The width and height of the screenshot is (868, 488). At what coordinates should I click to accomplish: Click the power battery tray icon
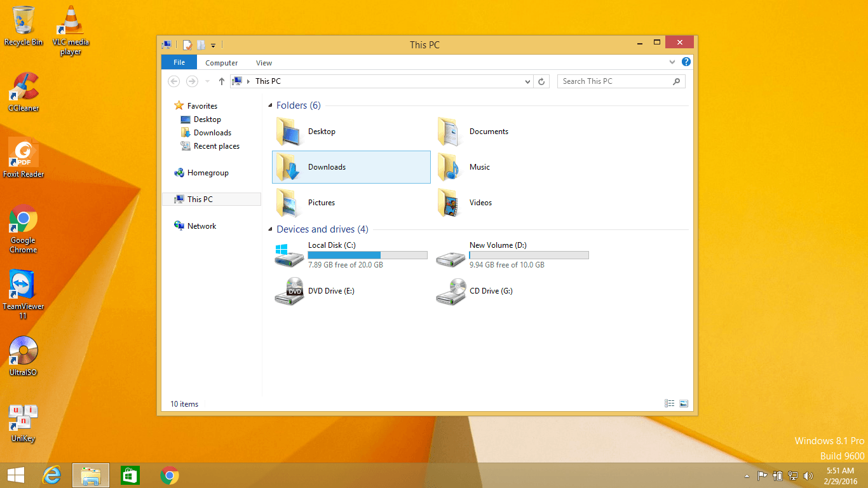pos(778,475)
